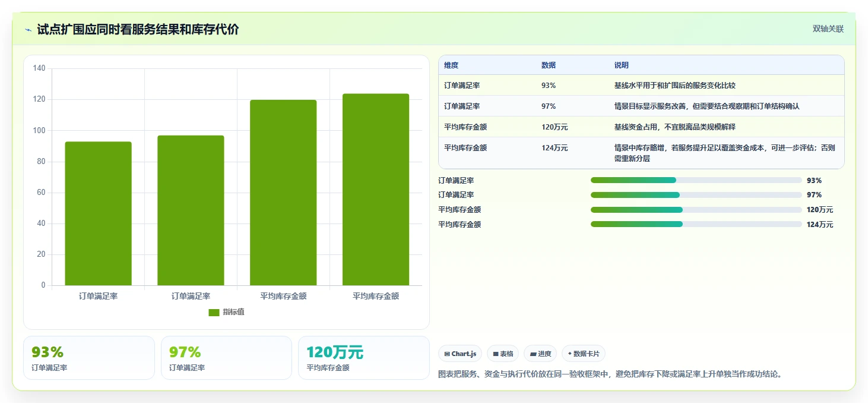Image resolution: width=868 pixels, height=403 pixels.
Task: Click the progress bar labeled 120万元
Action: point(696,210)
